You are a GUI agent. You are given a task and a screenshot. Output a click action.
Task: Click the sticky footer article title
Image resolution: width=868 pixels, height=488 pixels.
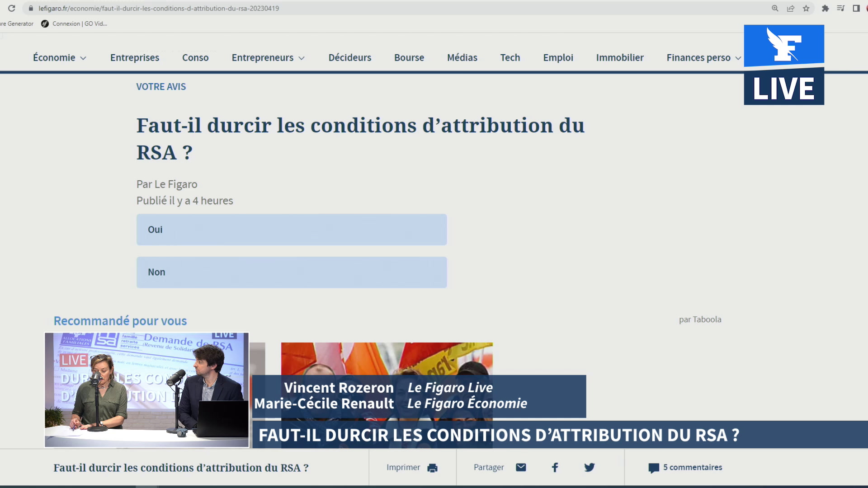coord(181,468)
